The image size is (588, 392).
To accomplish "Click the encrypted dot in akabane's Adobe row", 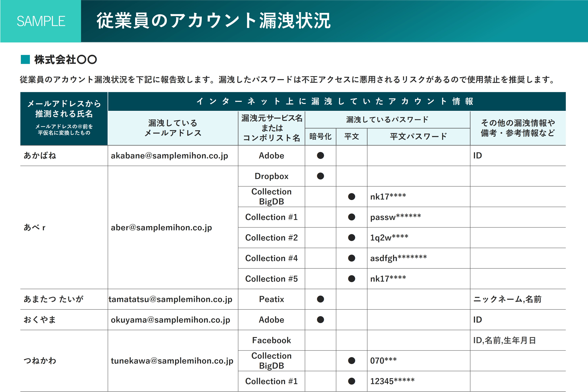I will click(321, 155).
